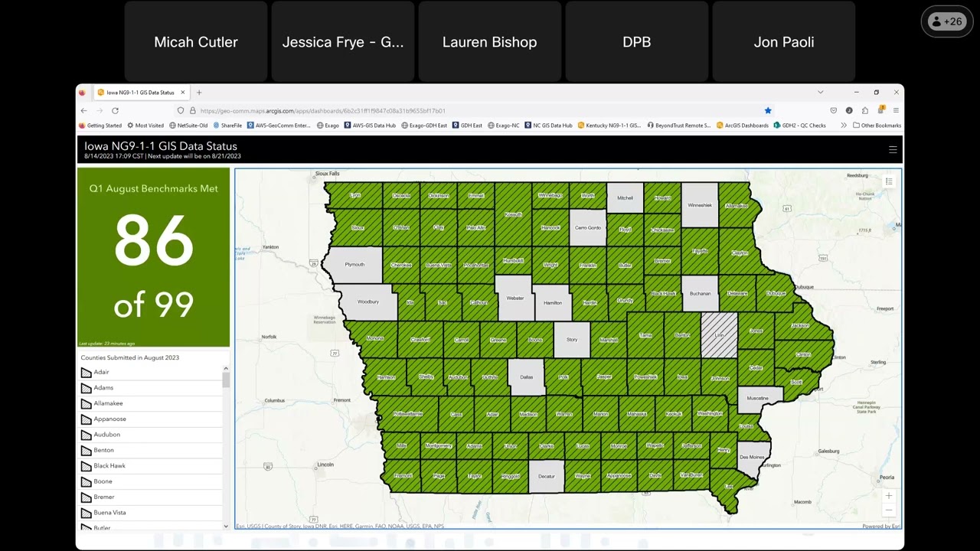This screenshot has height=551, width=980.
Task: Select Audubon in the county list
Action: [151, 435]
